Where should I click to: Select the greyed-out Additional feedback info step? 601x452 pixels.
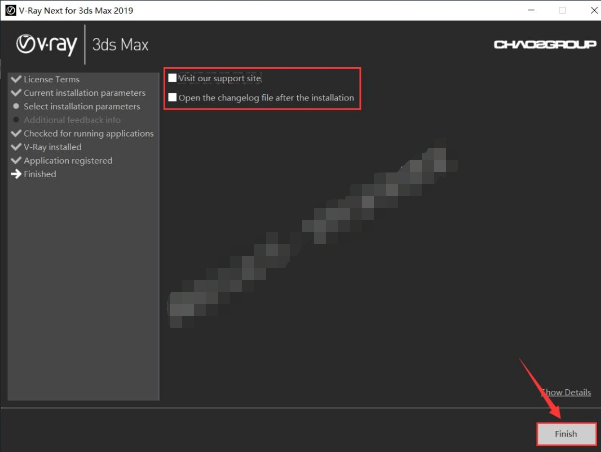[x=72, y=120]
